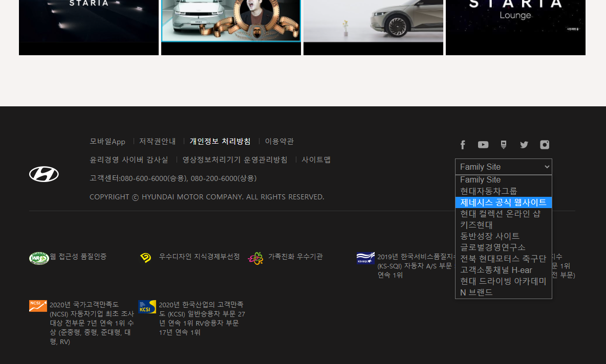Viewport: 606px width, 364px height.
Task: Select 'Family Site' default option in list
Action: click(504, 180)
